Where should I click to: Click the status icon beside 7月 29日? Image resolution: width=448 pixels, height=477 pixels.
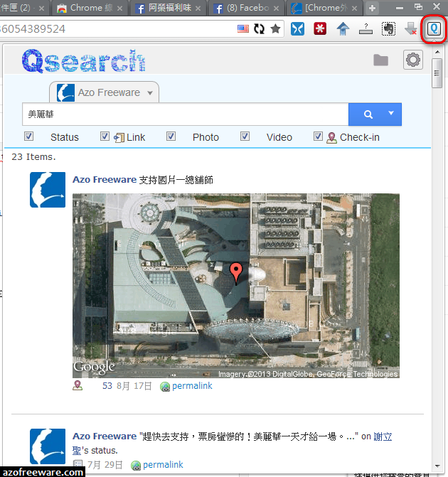(78, 463)
